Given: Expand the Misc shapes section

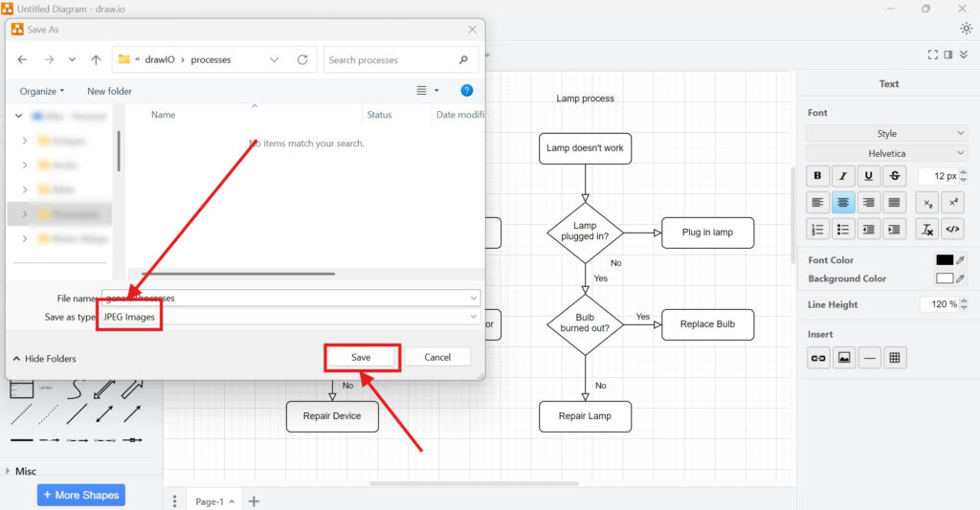Looking at the screenshot, I should 26,471.
